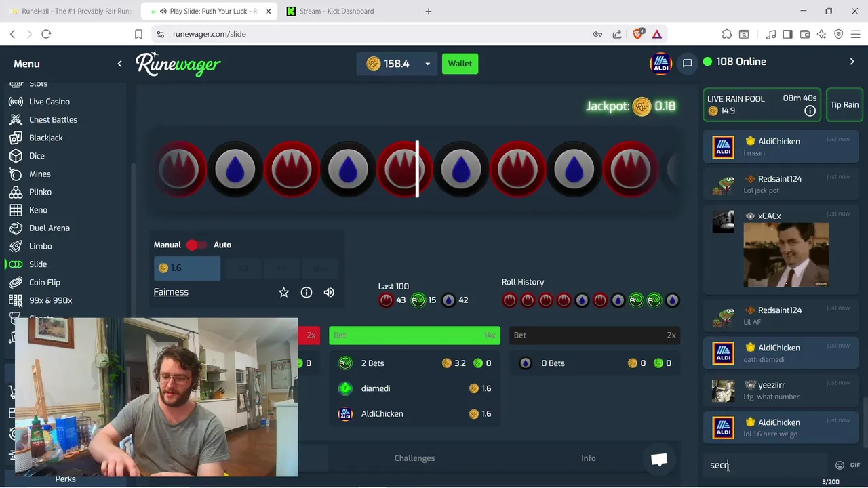
Task: Open the support chat bubble widget
Action: click(x=658, y=460)
